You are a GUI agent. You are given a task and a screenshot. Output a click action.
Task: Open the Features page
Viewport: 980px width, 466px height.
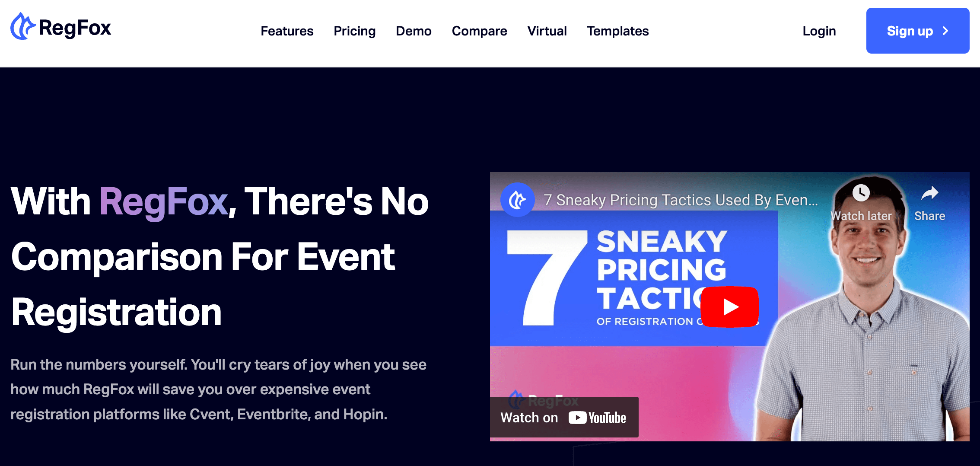click(x=287, y=31)
